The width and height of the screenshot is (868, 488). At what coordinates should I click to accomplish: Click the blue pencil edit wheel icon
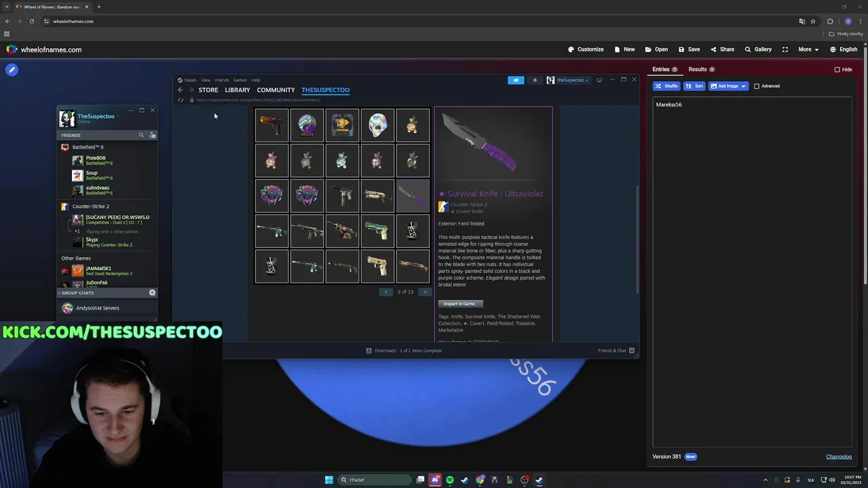point(12,69)
